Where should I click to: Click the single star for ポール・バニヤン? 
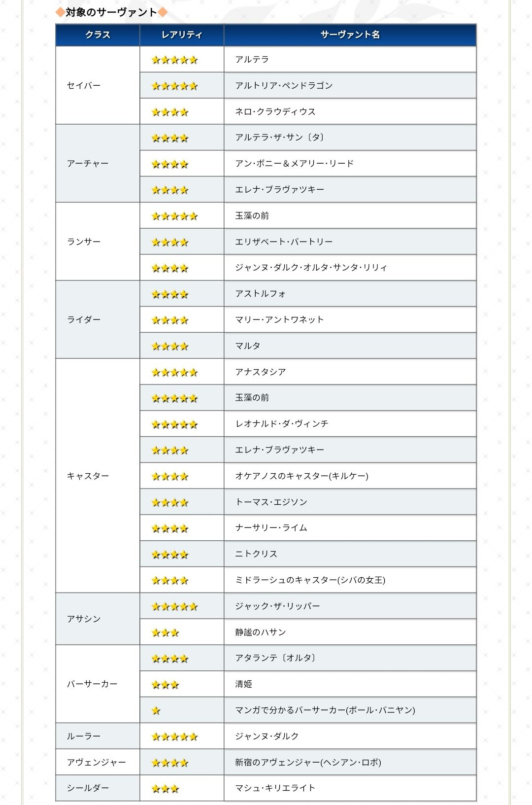point(156,710)
